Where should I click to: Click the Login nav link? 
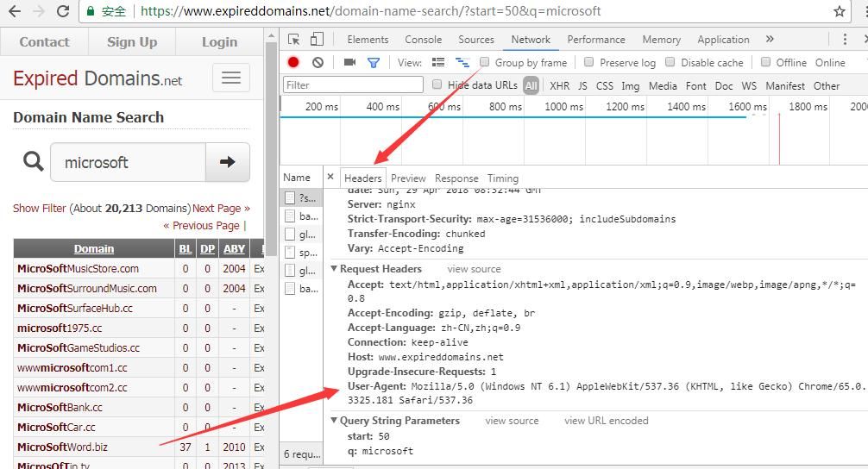pyautogui.click(x=219, y=42)
